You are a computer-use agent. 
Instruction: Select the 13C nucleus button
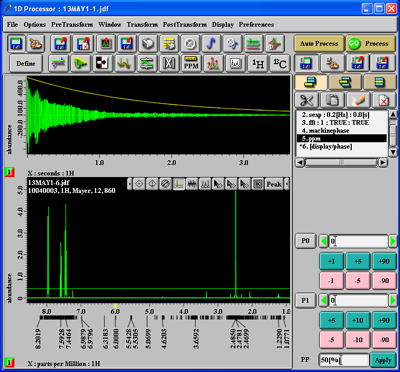click(280, 63)
